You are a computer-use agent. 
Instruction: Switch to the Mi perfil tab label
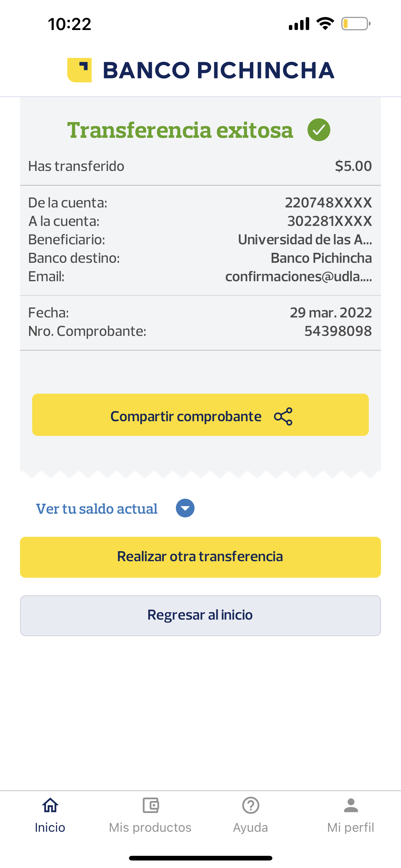(350, 828)
